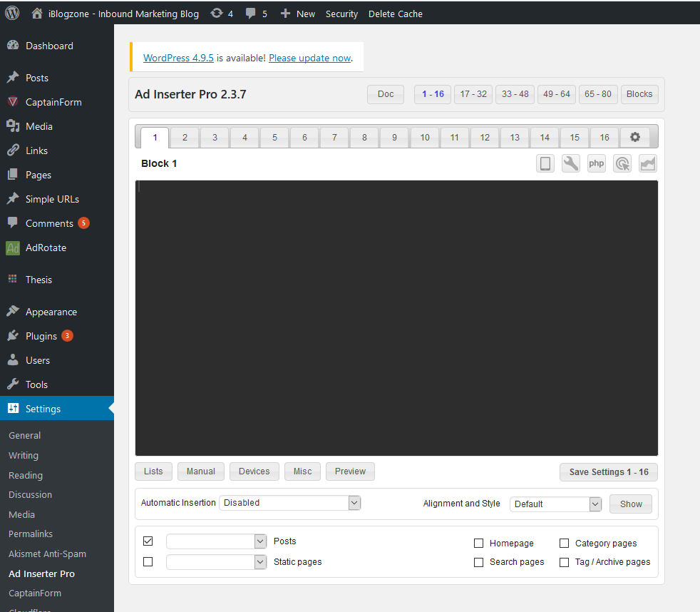Open the Automatic Insertion dropdown
The width and height of the screenshot is (700, 612).
coord(289,503)
